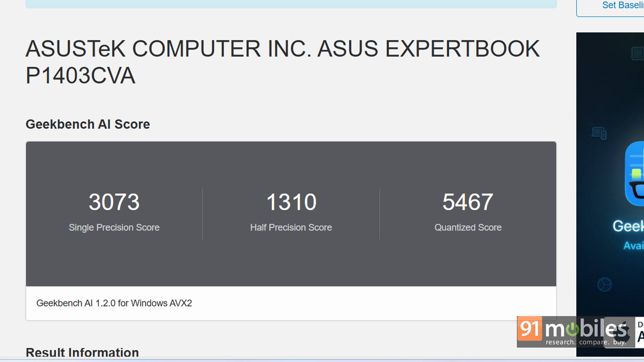Click the Half Precision Score label

pos(291,228)
